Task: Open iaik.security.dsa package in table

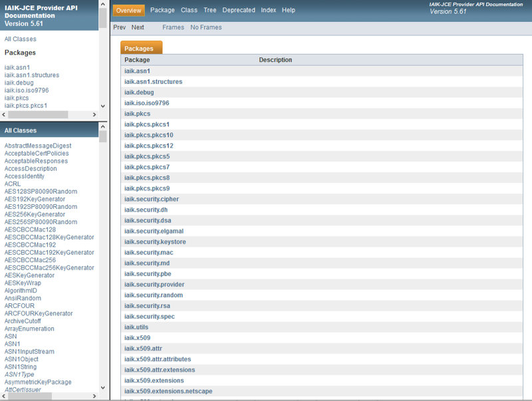Action: point(148,221)
